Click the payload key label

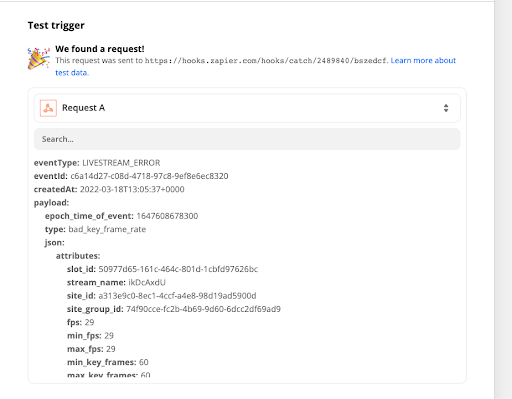[x=51, y=203]
